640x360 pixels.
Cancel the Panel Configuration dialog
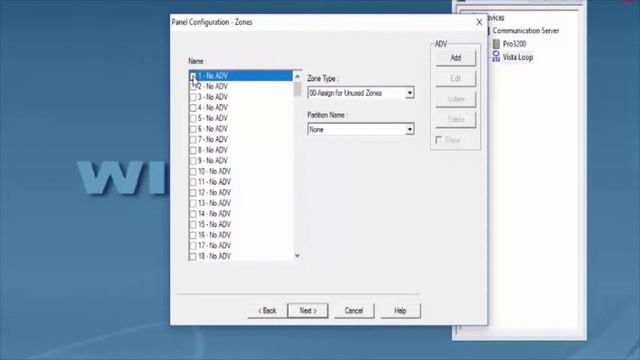point(353,311)
